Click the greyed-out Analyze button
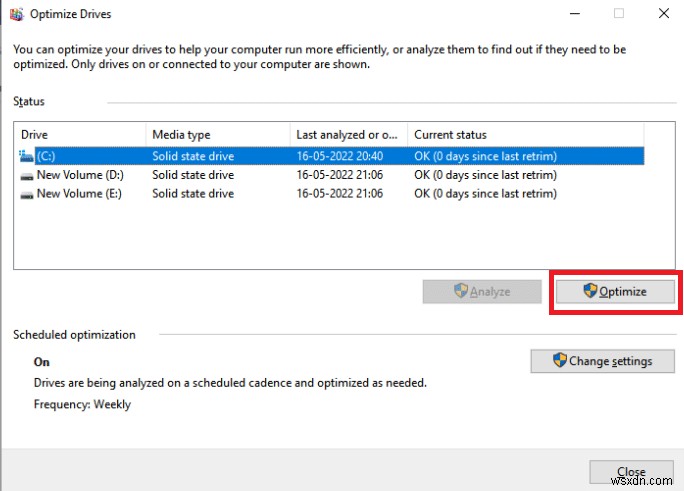 pyautogui.click(x=482, y=291)
